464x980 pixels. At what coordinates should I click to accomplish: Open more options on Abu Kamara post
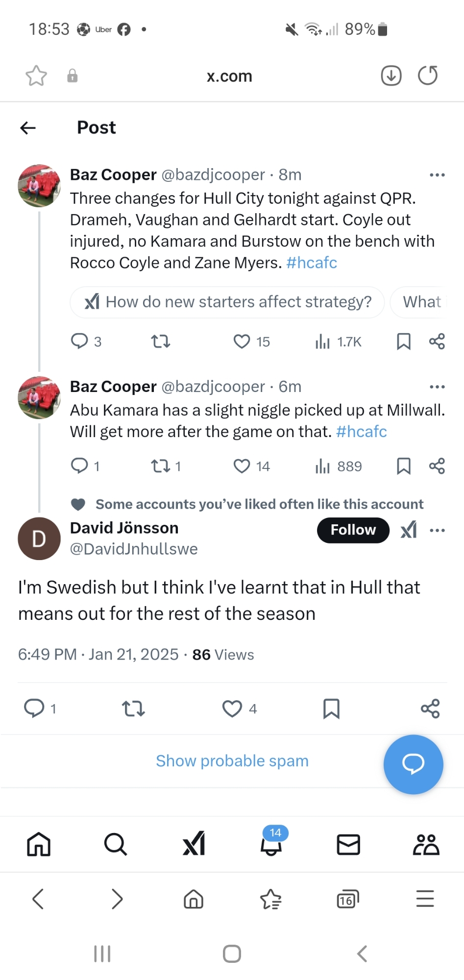tap(437, 387)
